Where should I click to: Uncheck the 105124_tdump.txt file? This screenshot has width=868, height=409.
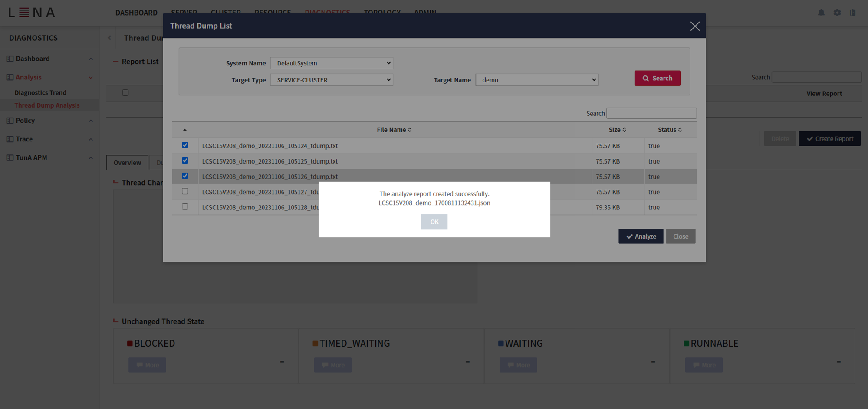tap(185, 145)
